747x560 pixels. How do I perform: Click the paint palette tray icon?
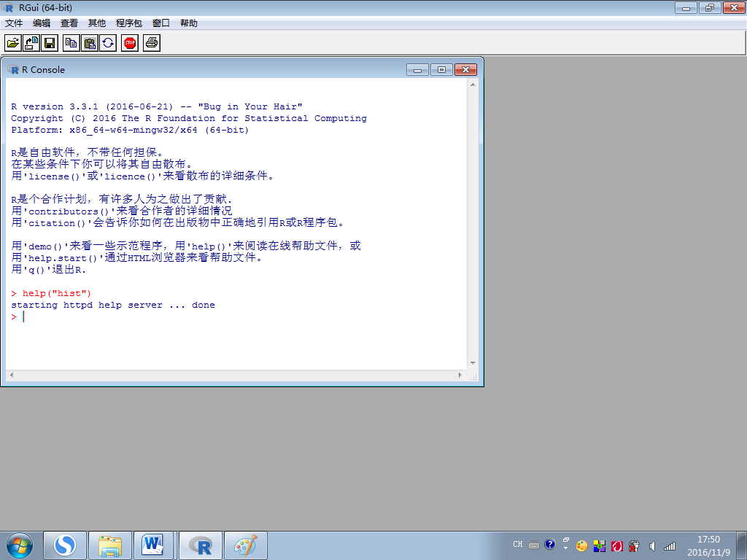tap(581, 546)
